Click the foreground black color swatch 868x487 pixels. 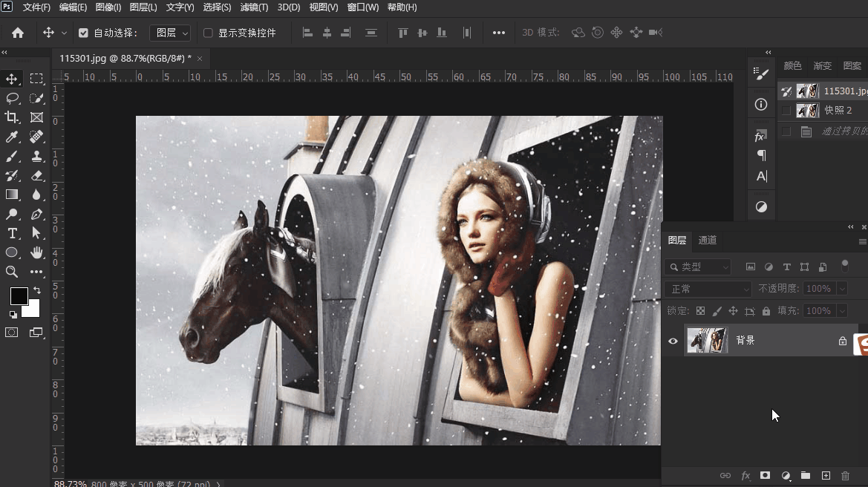(x=19, y=296)
